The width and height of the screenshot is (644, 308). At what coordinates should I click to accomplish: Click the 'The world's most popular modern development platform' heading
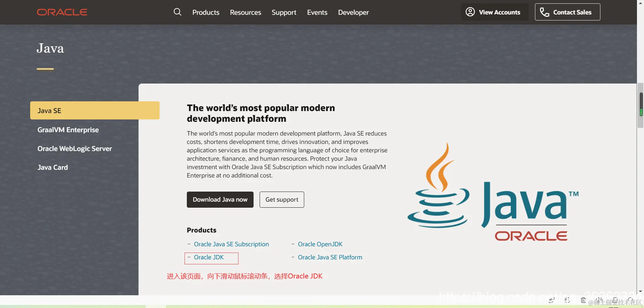click(x=261, y=113)
